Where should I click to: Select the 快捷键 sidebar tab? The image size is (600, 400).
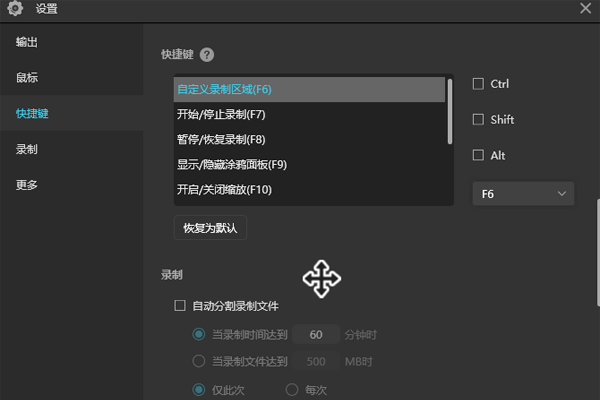click(33, 114)
